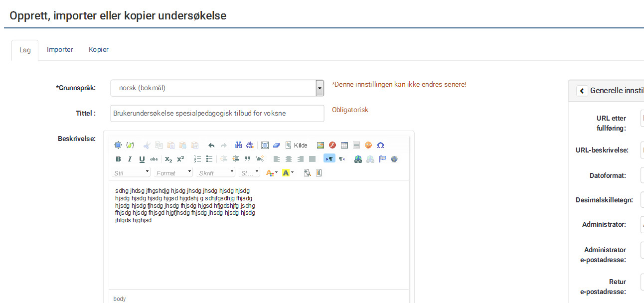The width and height of the screenshot is (644, 303).
Task: Click inside the Beskrivelse text area
Action: coord(259,234)
